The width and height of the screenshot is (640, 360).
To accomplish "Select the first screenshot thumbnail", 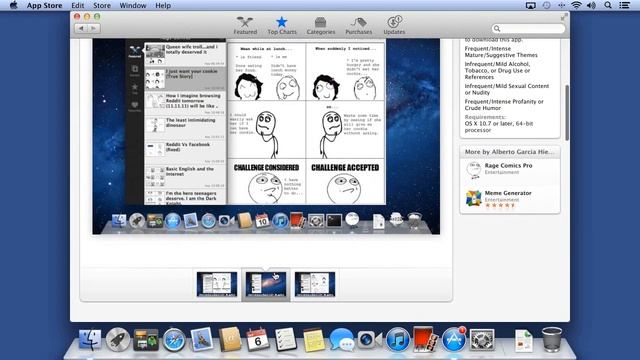I will coord(217,284).
